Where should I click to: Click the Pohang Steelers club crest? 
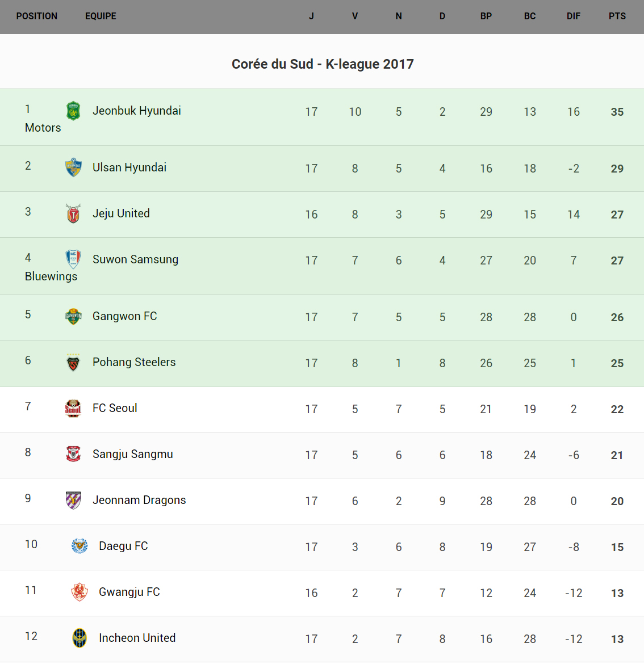coord(73,362)
